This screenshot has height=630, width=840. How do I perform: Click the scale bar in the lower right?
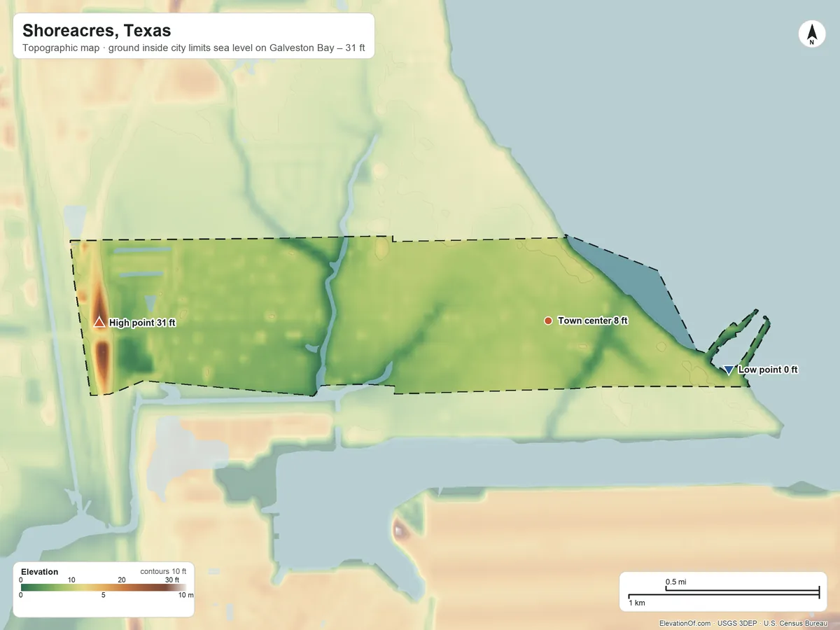pyautogui.click(x=723, y=593)
